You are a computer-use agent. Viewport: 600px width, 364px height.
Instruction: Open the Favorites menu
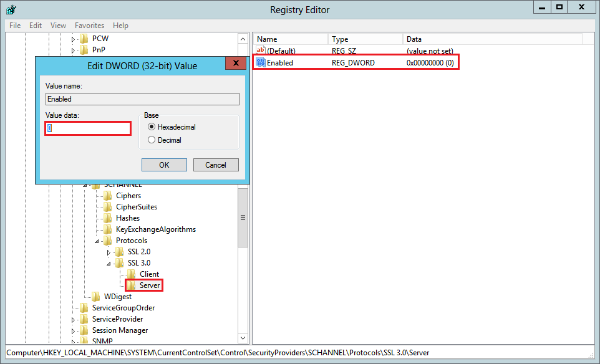click(89, 26)
